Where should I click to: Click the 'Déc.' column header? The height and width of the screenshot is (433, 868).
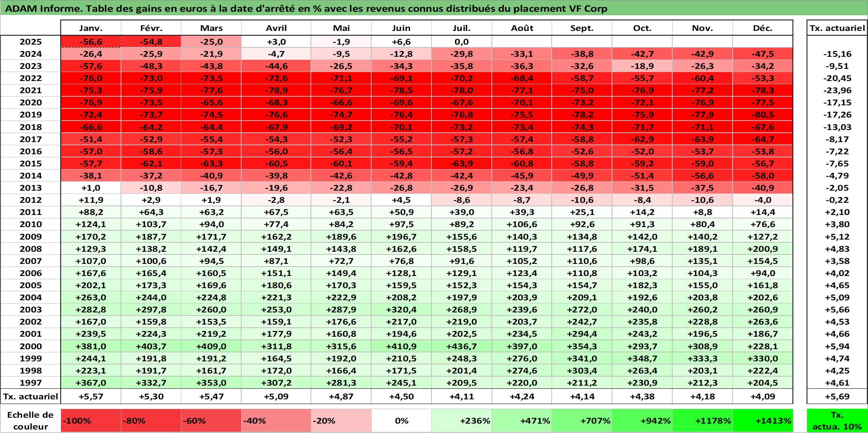(763, 28)
